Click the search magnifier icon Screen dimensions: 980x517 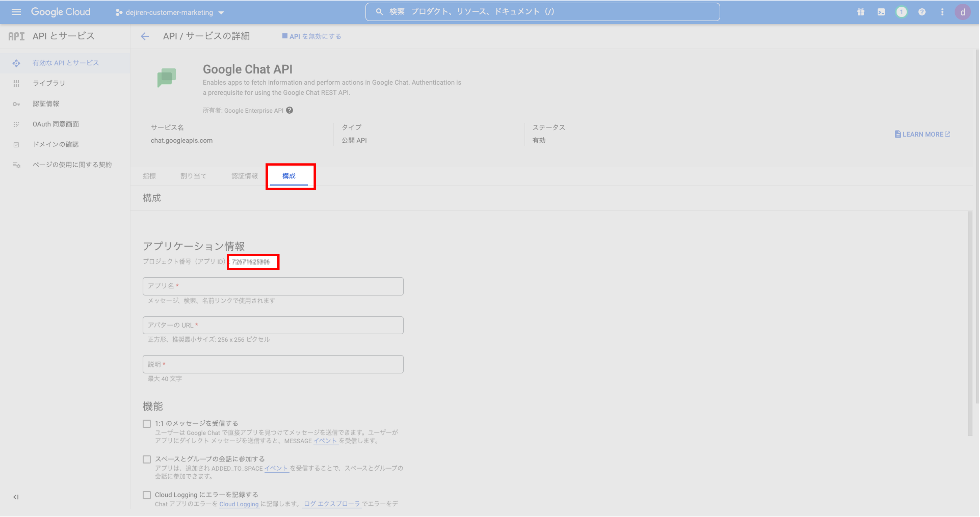(379, 12)
